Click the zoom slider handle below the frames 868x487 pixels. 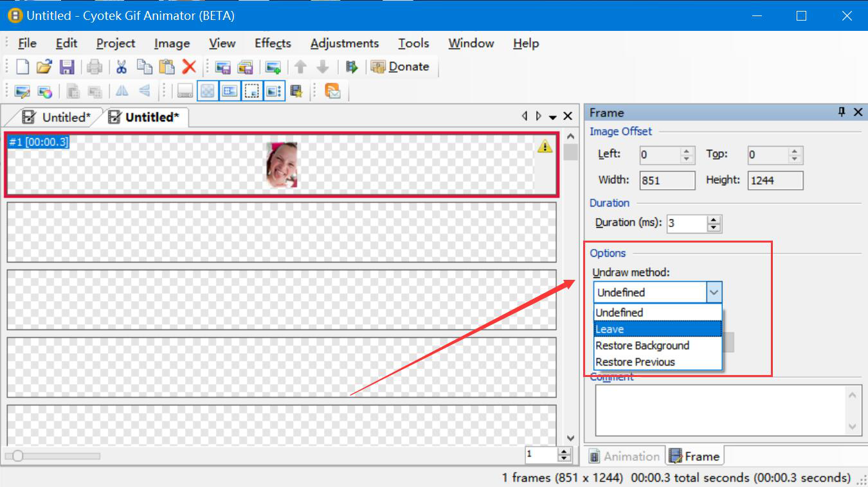coord(17,455)
